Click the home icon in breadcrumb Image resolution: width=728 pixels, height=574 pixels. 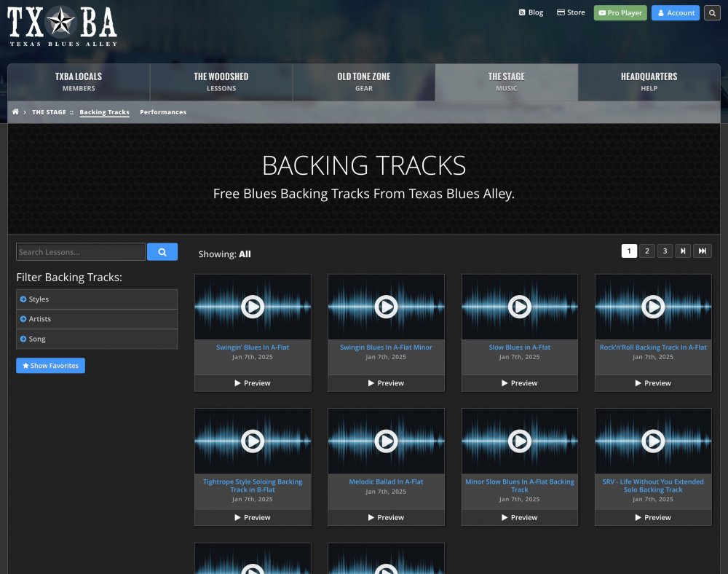coord(15,112)
